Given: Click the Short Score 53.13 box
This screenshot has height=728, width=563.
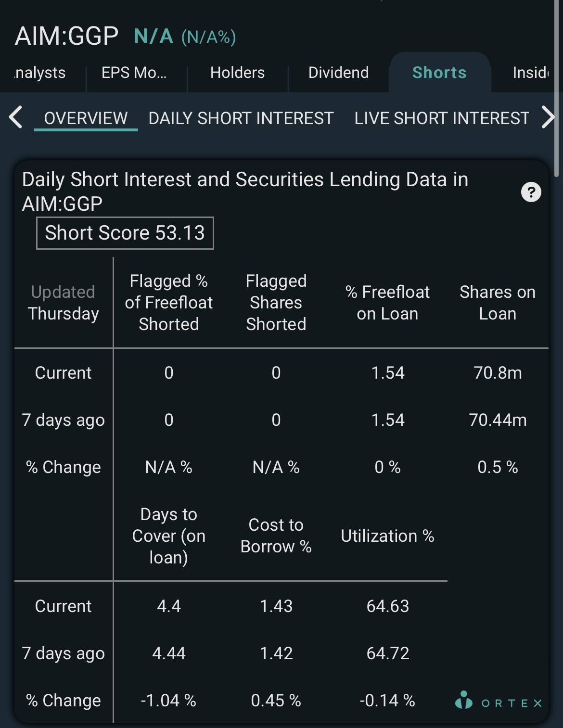Looking at the screenshot, I should pyautogui.click(x=125, y=233).
